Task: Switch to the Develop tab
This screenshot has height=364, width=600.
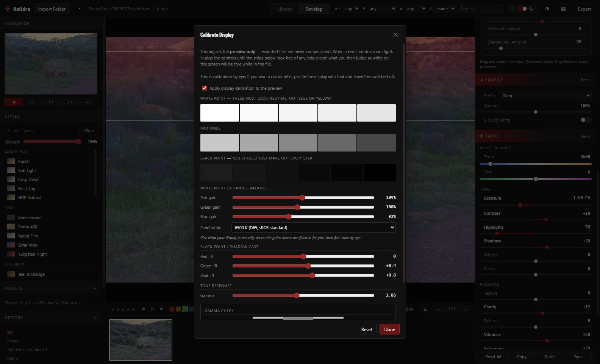Action: [314, 9]
